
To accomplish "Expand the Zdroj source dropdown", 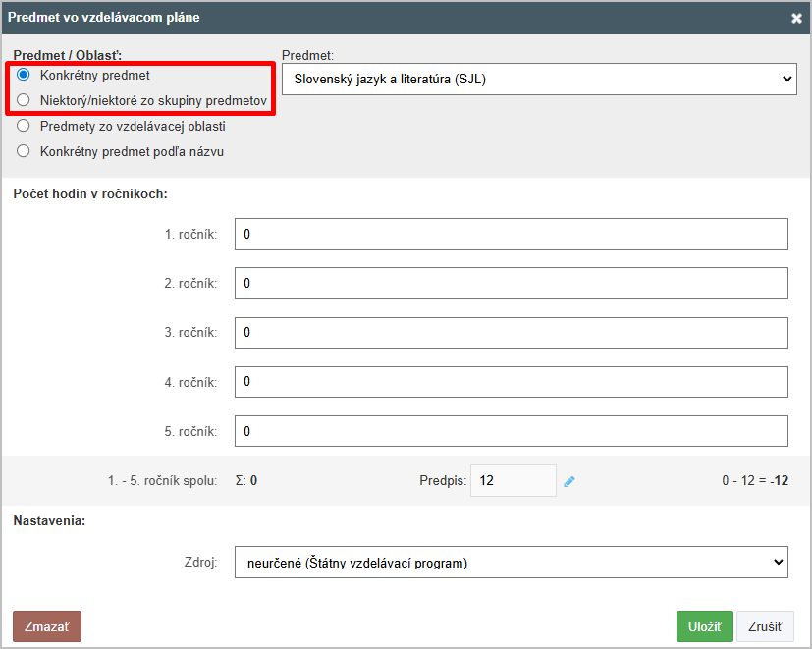I will (512, 562).
